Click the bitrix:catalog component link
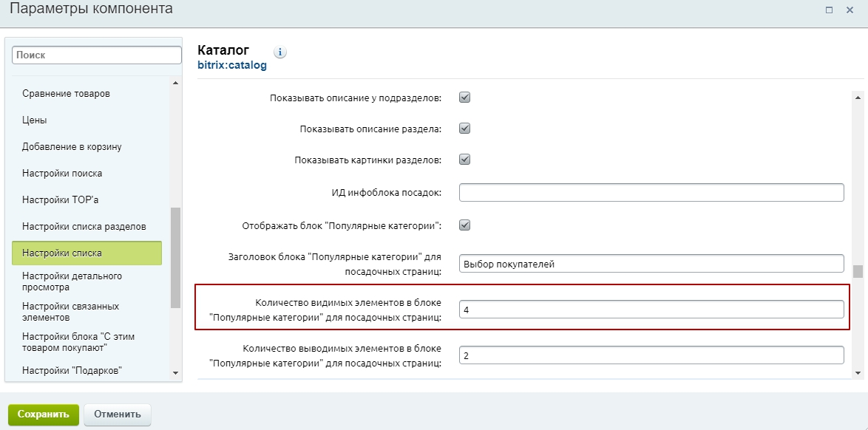Viewport: 868px width, 430px height. 232,65
